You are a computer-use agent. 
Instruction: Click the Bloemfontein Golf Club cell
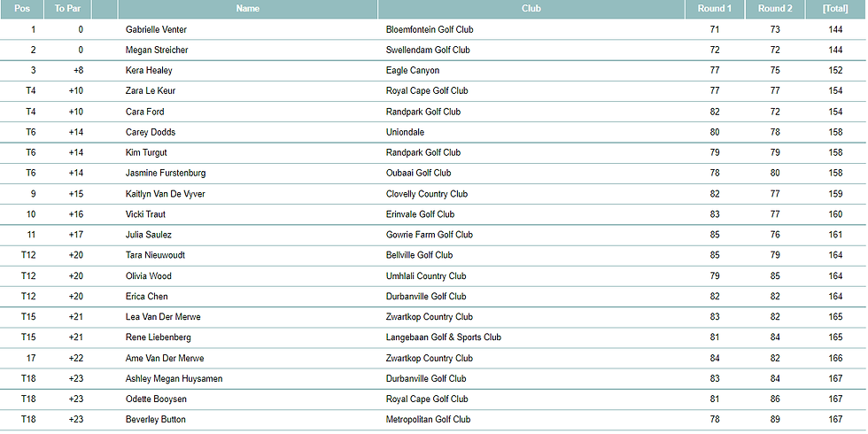[x=430, y=30]
